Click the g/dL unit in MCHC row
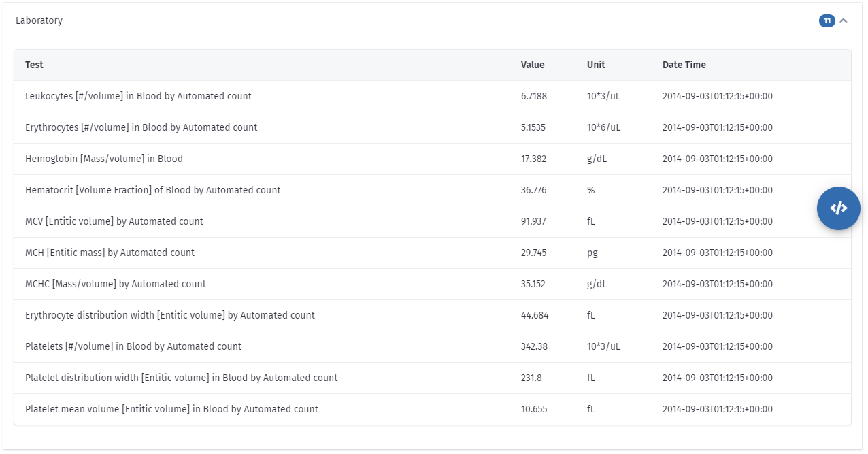The image size is (868, 454). (597, 284)
